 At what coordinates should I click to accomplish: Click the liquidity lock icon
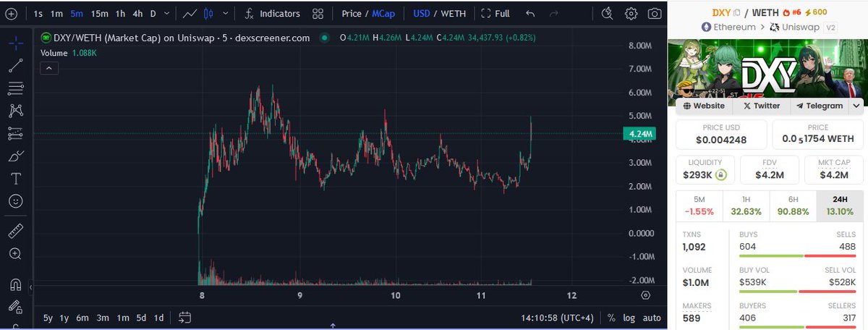(720, 174)
